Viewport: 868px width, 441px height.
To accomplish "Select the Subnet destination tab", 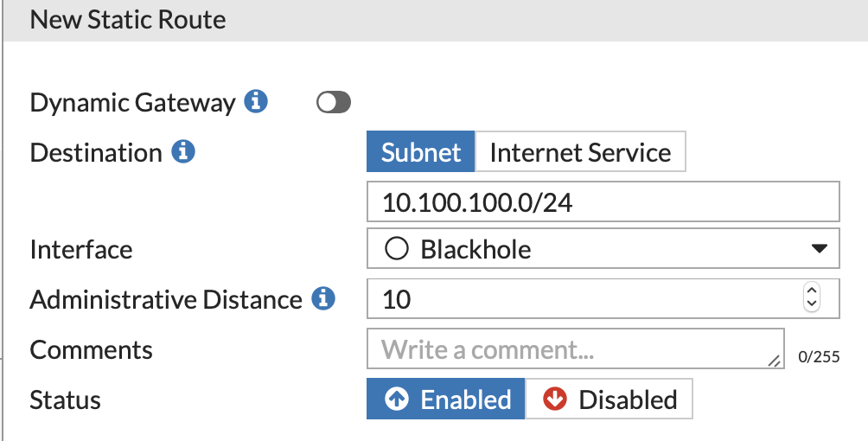I will 421,153.
